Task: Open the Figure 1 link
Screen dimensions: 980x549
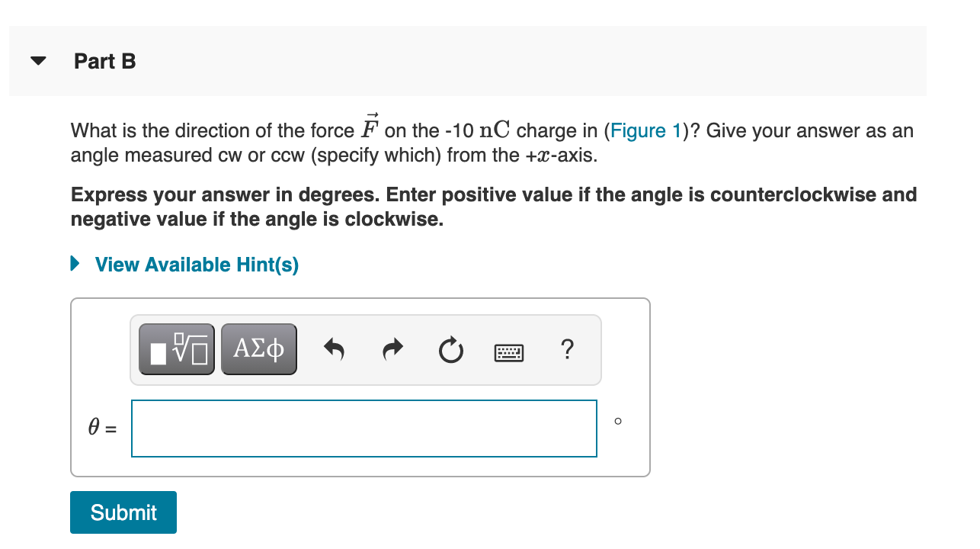Action: coord(645,130)
